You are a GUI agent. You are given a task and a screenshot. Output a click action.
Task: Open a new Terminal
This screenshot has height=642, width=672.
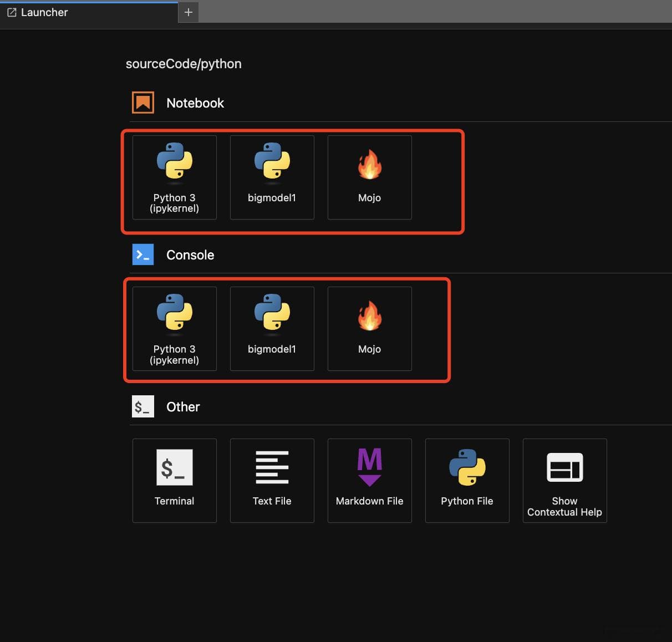point(175,481)
